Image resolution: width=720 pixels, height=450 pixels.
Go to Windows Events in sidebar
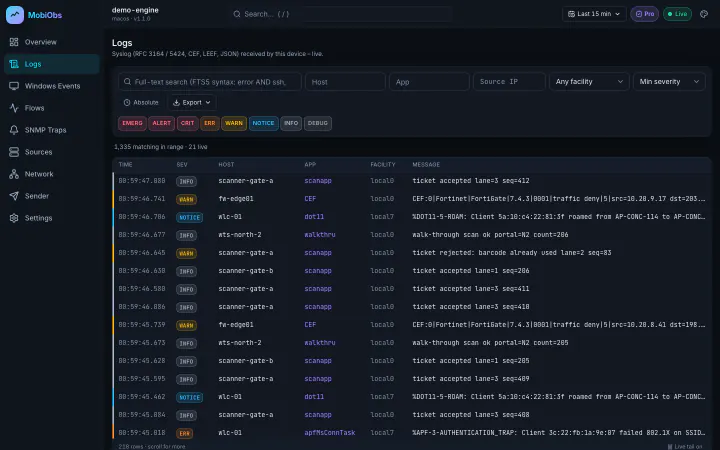pyautogui.click(x=52, y=86)
